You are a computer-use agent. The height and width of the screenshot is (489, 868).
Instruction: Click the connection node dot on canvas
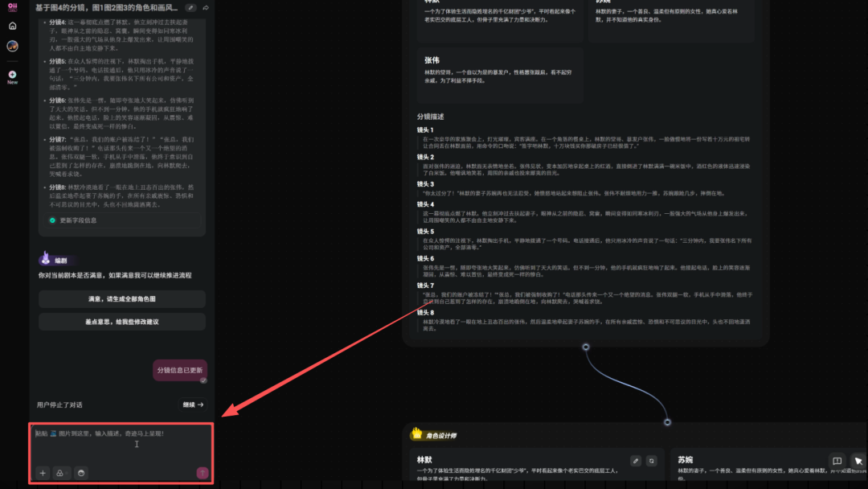[667, 421]
